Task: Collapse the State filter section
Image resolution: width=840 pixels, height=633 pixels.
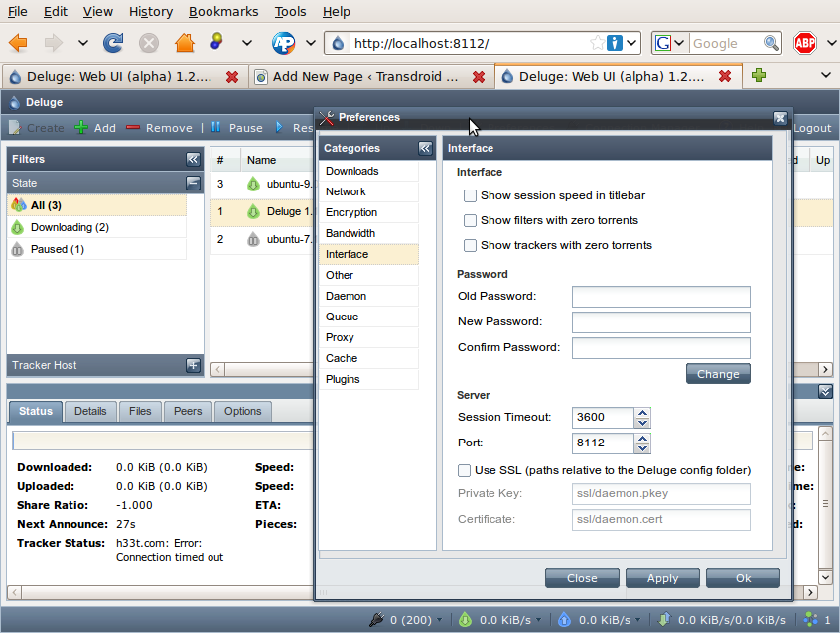Action: click(x=193, y=183)
